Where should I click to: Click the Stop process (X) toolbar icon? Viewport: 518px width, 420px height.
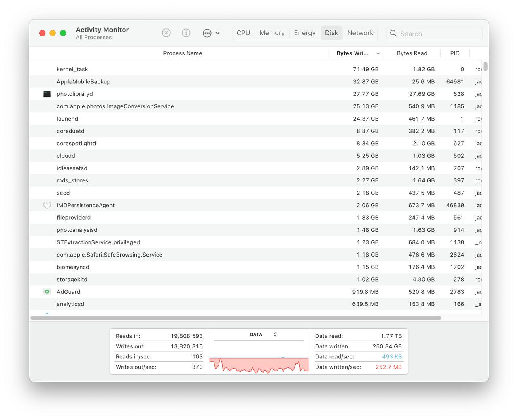(x=166, y=33)
